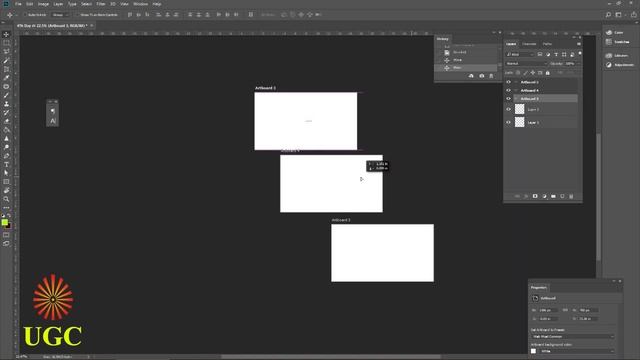Collapse the Artboard 3 group arrow
640x360 pixels.
tap(516, 98)
